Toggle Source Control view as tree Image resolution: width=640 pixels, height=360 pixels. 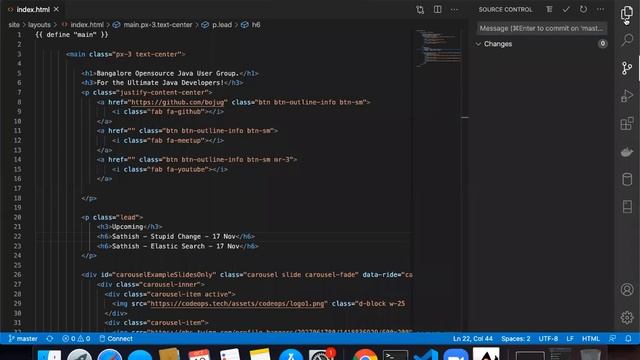click(549, 9)
